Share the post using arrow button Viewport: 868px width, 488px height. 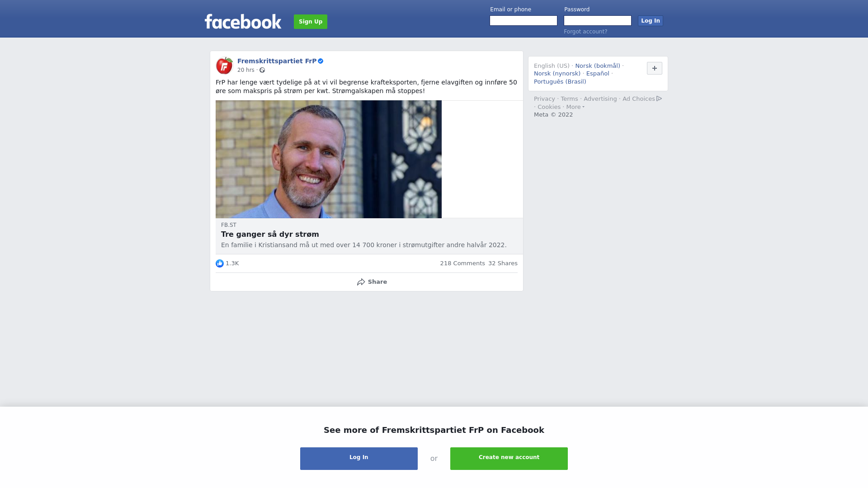[372, 282]
